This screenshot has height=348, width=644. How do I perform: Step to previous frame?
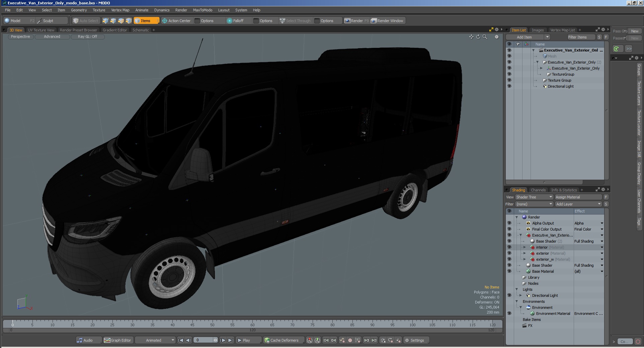[x=188, y=340]
